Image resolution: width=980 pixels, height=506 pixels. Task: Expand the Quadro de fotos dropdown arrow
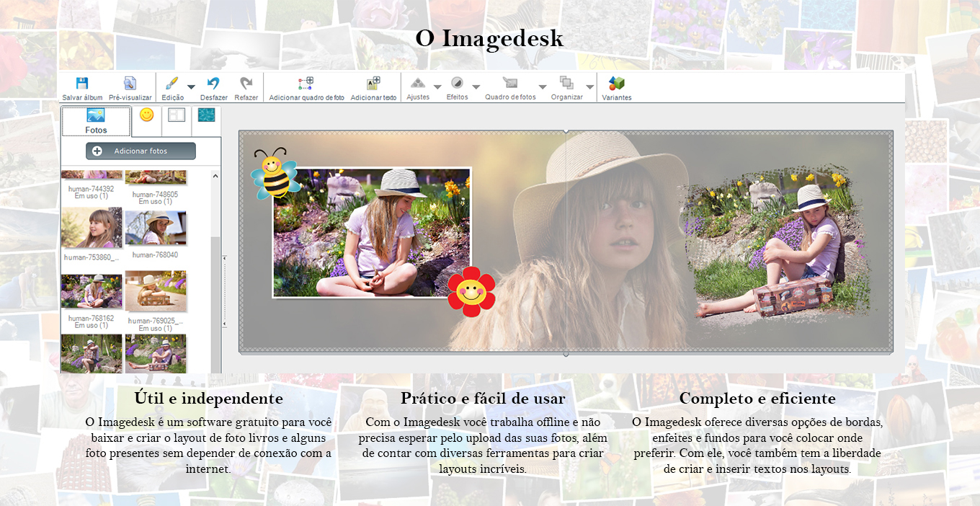(543, 87)
